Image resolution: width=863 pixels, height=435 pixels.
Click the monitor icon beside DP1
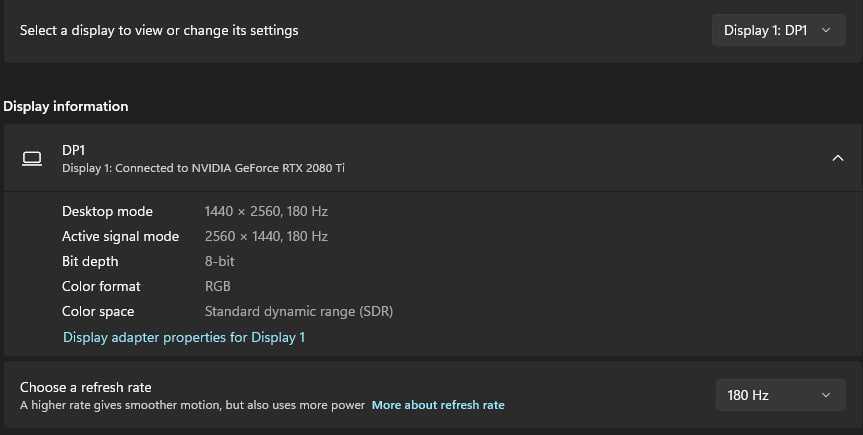[32, 158]
